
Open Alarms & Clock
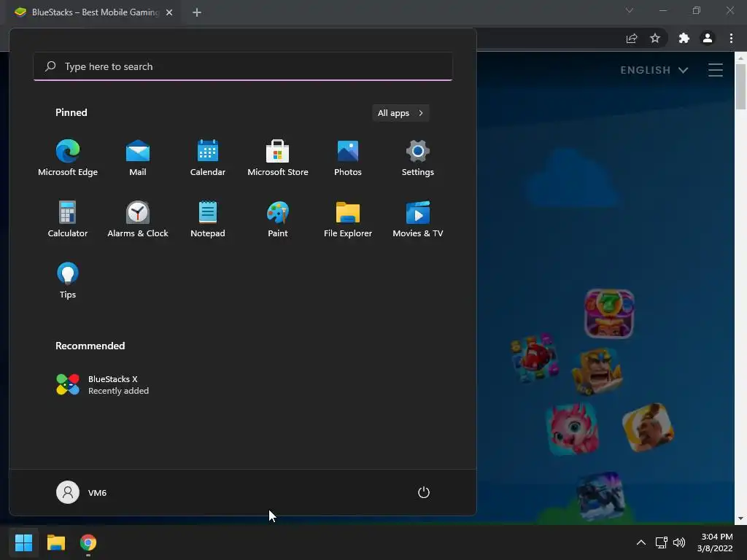click(x=138, y=219)
